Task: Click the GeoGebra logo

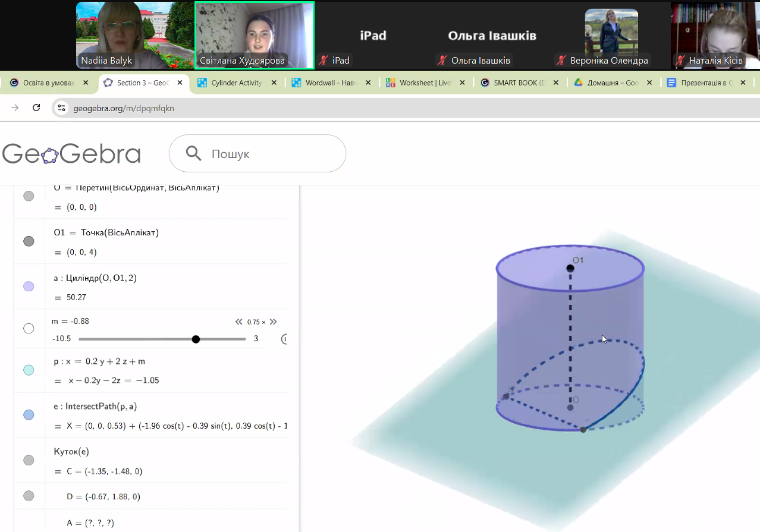Action: (71, 154)
